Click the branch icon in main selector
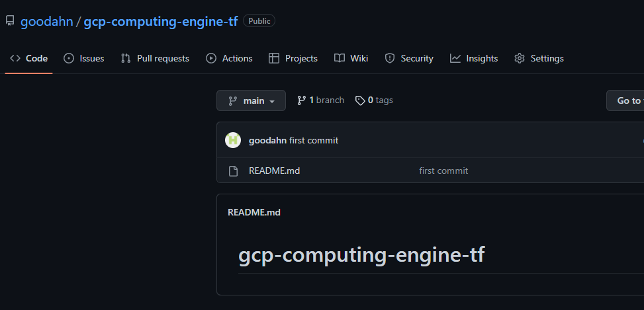This screenshot has width=644, height=310. (233, 100)
